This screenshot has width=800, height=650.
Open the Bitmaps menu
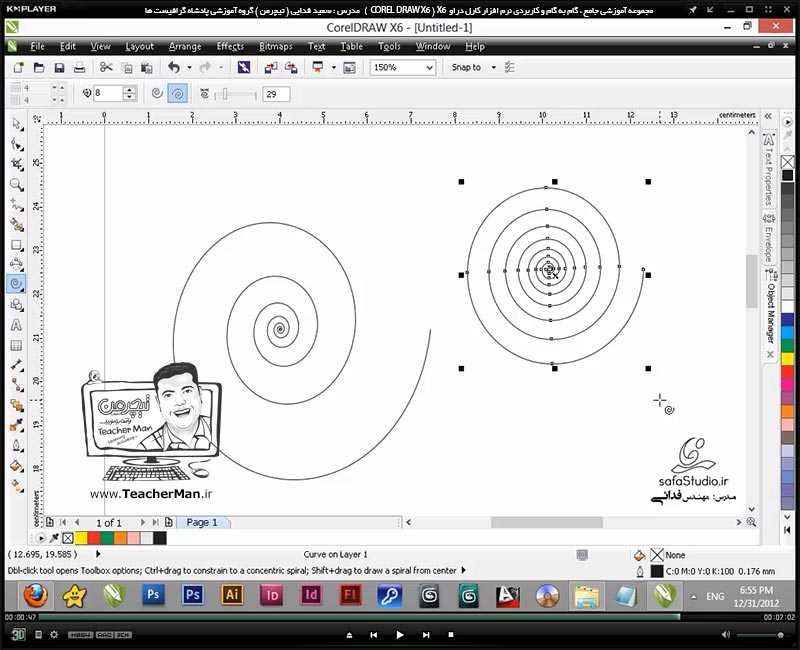coord(276,46)
